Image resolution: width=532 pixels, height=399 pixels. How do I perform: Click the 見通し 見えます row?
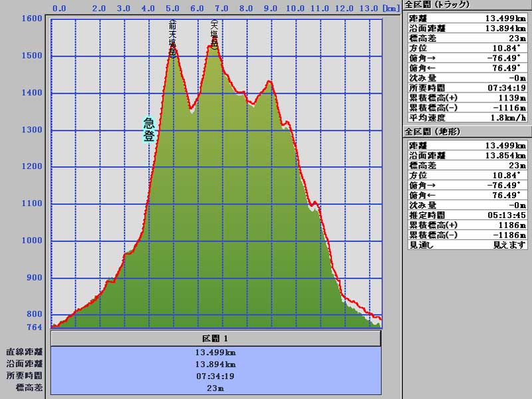tap(467, 245)
